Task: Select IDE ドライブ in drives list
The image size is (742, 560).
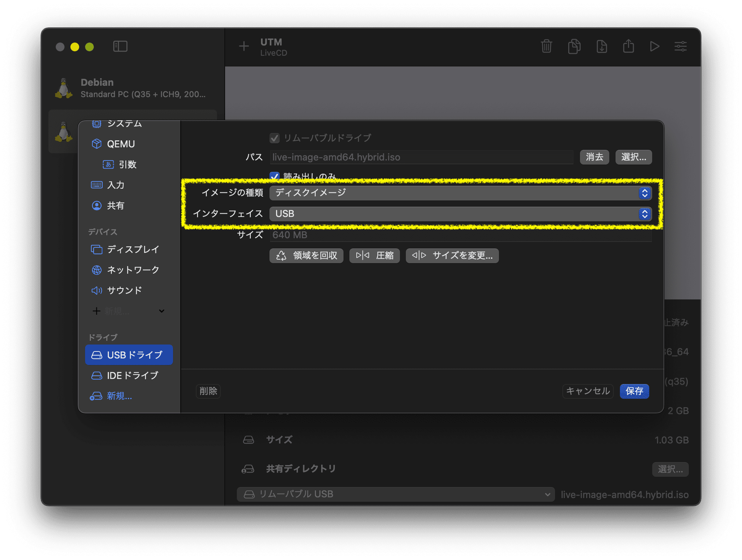Action: pos(129,376)
